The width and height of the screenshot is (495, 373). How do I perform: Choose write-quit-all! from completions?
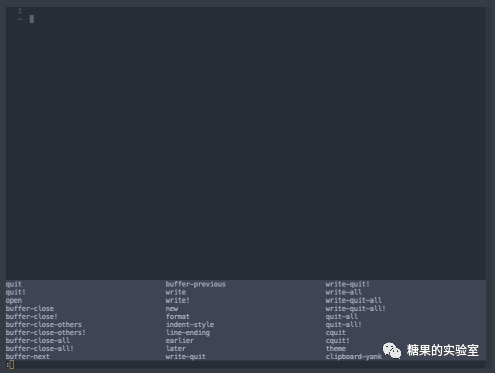click(x=356, y=308)
